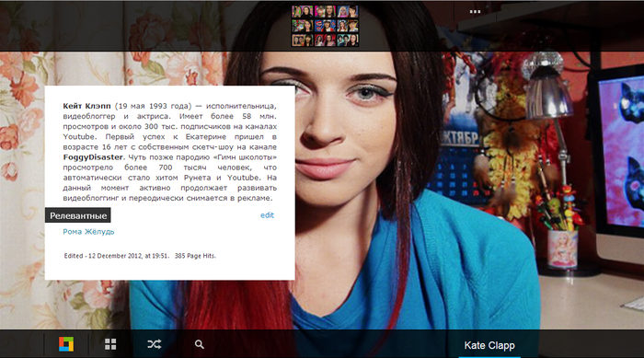Image resolution: width=644 pixels, height=358 pixels.
Task: Select top-right thumbnail with blonde figure
Action: [348, 12]
